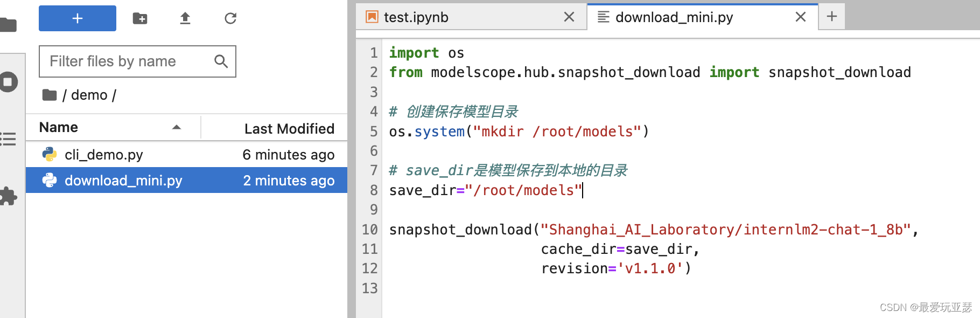The height and width of the screenshot is (318, 980).
Task: Navigate to demo folder in breadcrumb
Action: pos(89,95)
